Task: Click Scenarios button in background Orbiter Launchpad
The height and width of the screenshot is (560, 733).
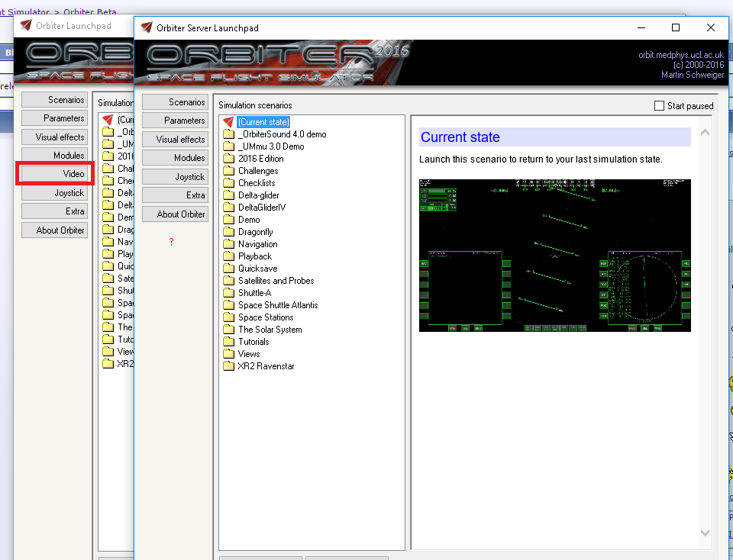Action: pyautogui.click(x=55, y=99)
